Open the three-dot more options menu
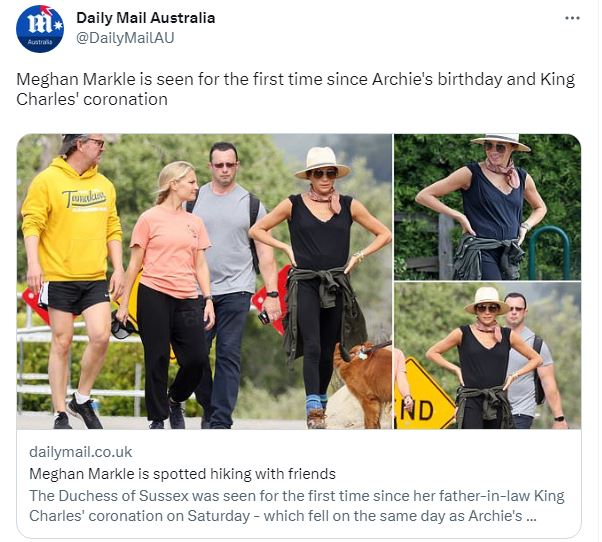Screen dimensions: 602x542 coord(572,18)
